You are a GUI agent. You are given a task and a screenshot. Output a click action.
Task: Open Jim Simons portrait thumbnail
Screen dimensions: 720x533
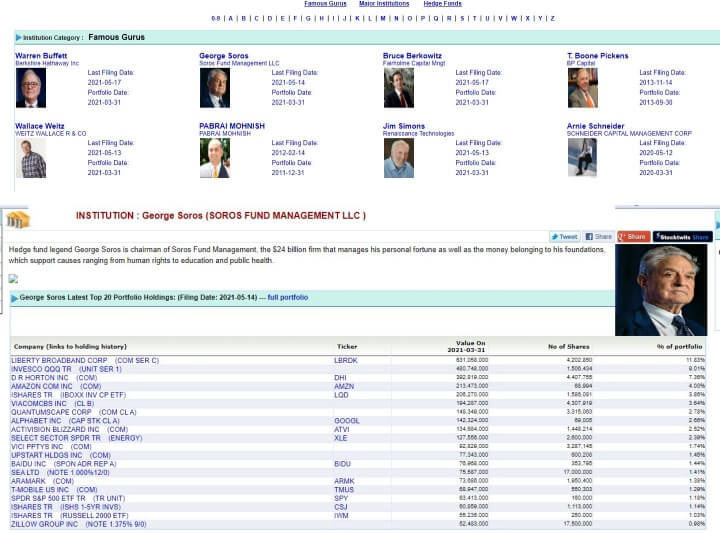399,158
